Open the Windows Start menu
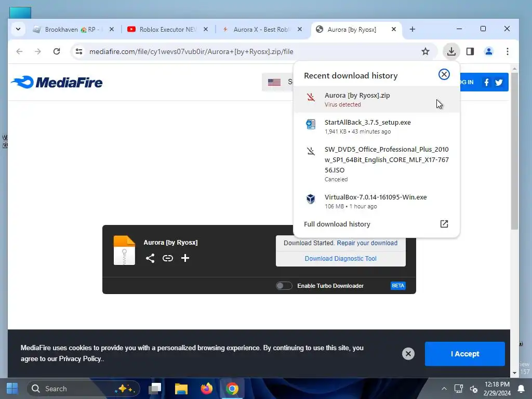 (12, 389)
